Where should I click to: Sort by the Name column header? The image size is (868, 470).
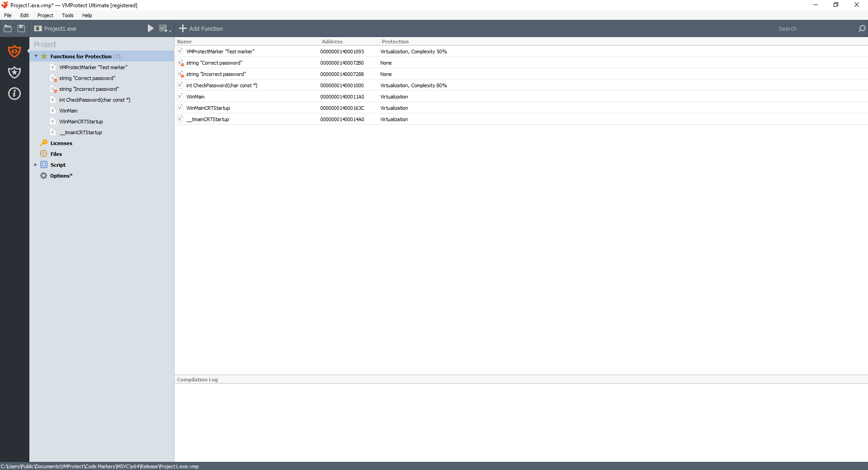coord(184,42)
